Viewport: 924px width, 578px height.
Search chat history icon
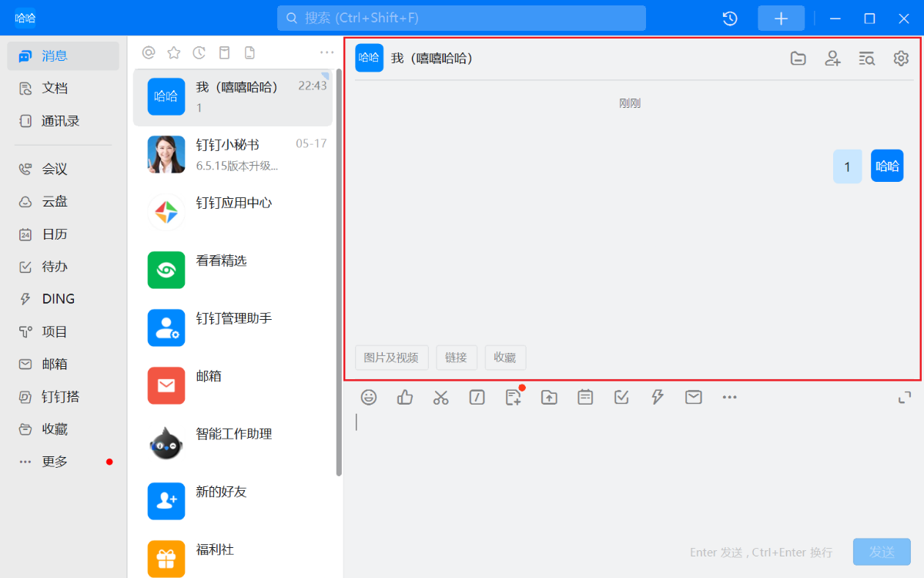[x=867, y=58]
